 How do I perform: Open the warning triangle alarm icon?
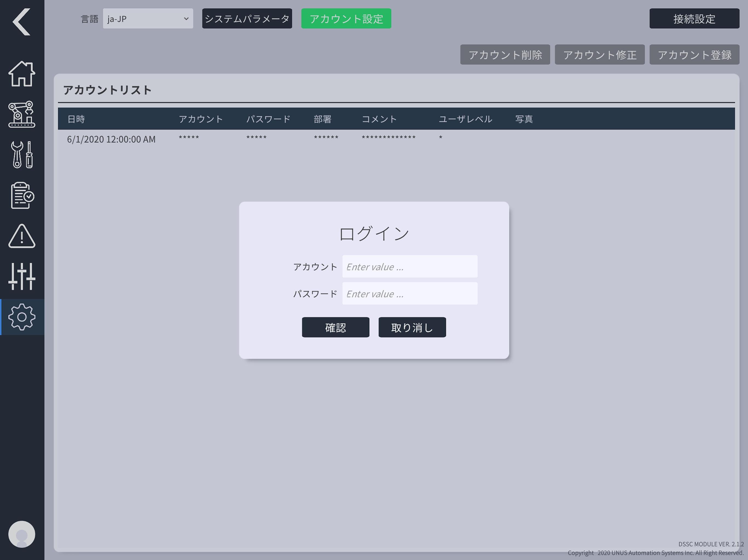[x=22, y=236]
